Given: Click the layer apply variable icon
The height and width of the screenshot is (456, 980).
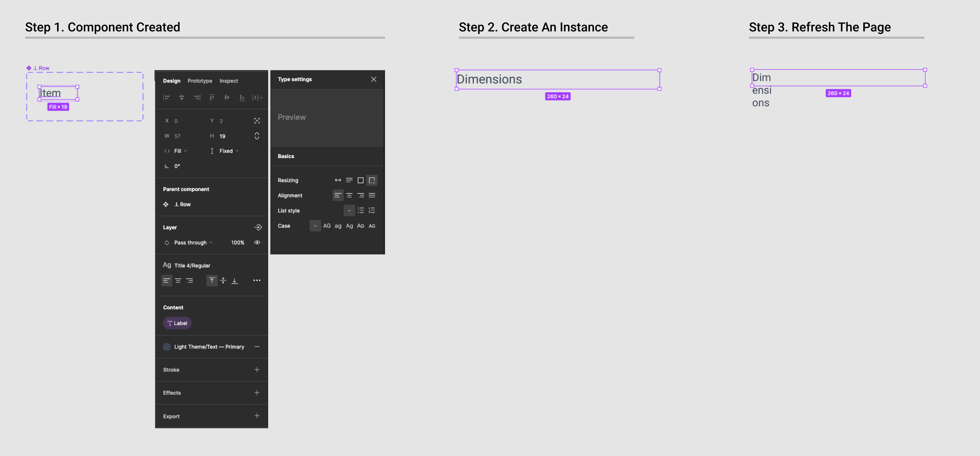Looking at the screenshot, I should 258,227.
